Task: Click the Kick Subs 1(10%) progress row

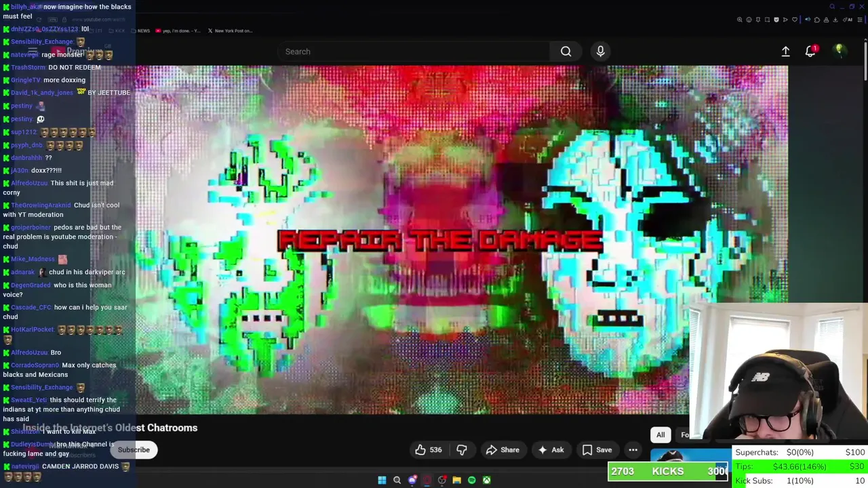Action: tap(800, 481)
